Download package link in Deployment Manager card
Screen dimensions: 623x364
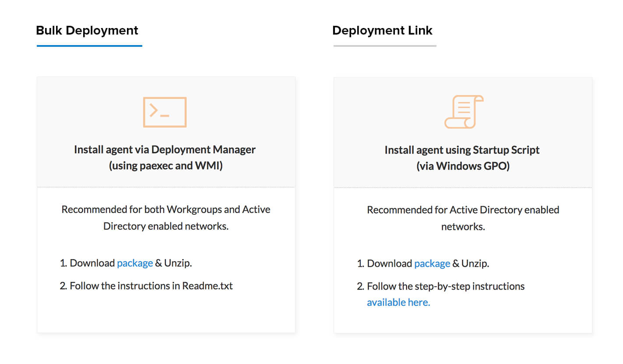coord(135,263)
